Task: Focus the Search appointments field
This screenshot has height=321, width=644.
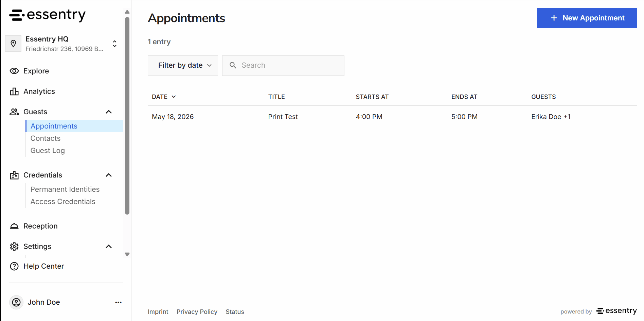Action: click(x=283, y=66)
